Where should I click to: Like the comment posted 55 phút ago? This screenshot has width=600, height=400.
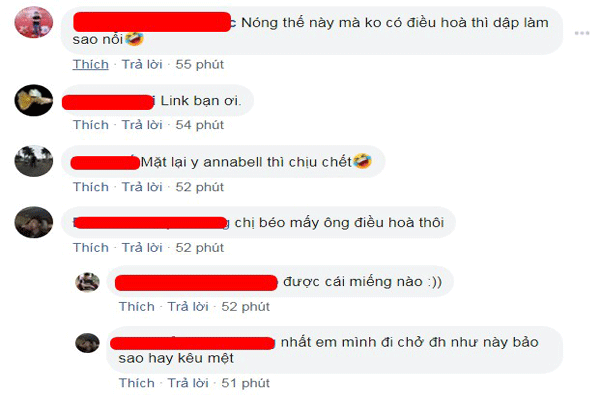click(x=91, y=64)
